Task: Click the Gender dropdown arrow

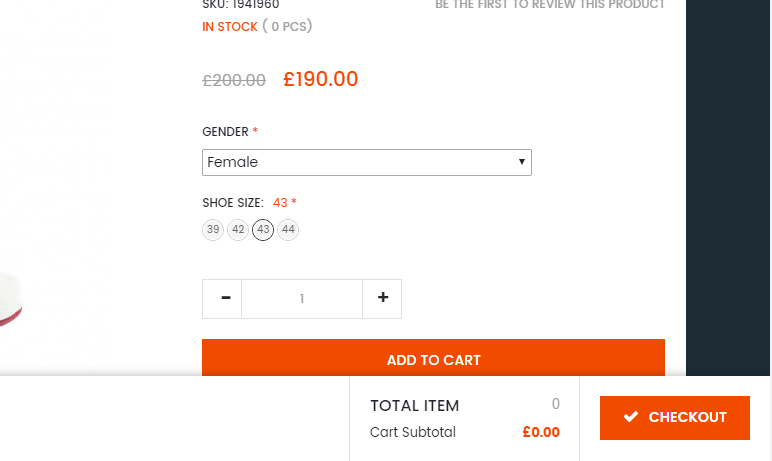Action: coord(522,162)
